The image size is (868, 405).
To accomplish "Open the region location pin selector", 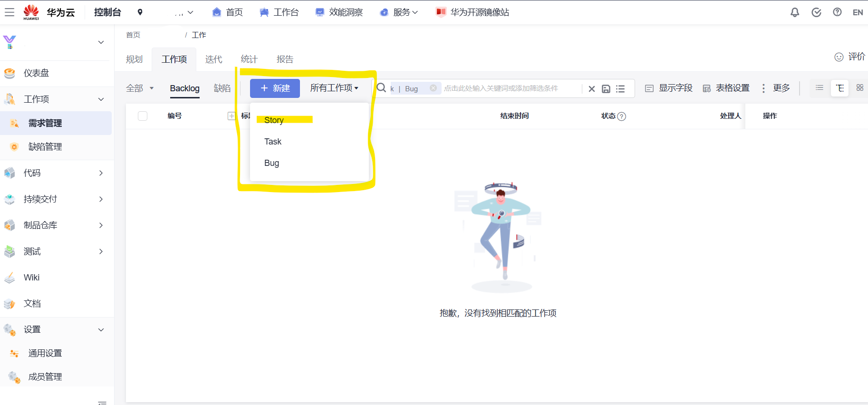I will coord(140,12).
